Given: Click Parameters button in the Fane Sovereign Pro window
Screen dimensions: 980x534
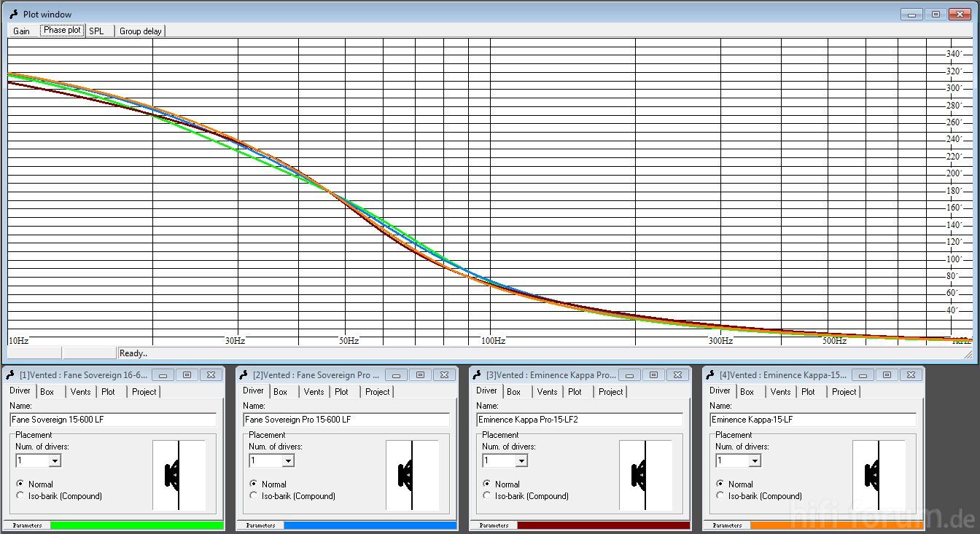Looking at the screenshot, I should point(260,525).
